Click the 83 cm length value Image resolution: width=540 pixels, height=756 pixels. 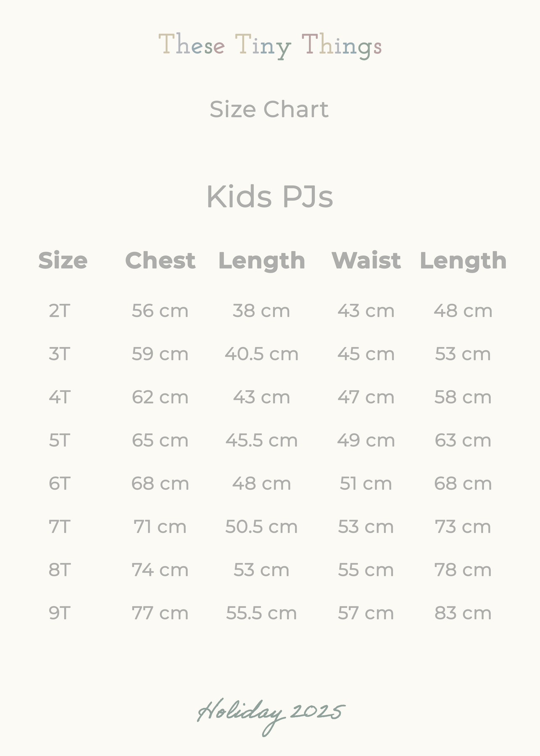coord(463,613)
